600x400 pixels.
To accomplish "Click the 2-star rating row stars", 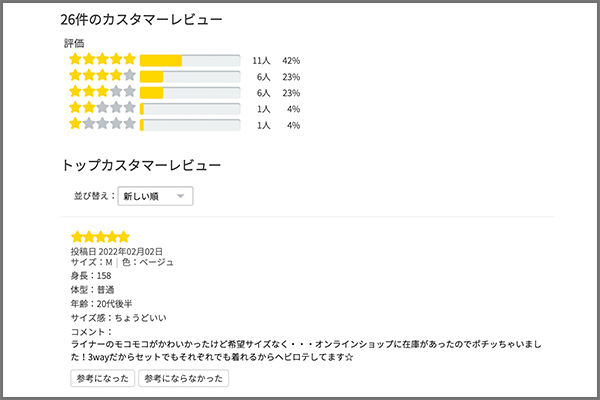I will click(102, 108).
